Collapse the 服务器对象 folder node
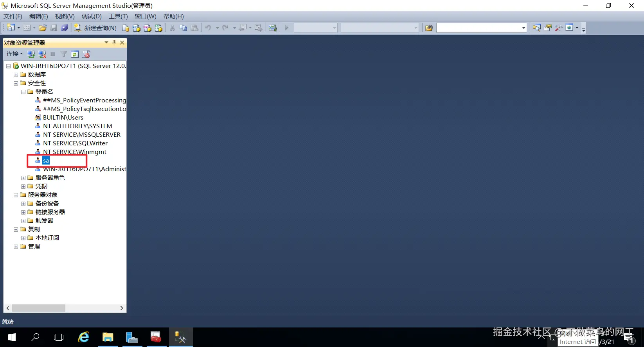This screenshot has width=644, height=347. [x=16, y=195]
